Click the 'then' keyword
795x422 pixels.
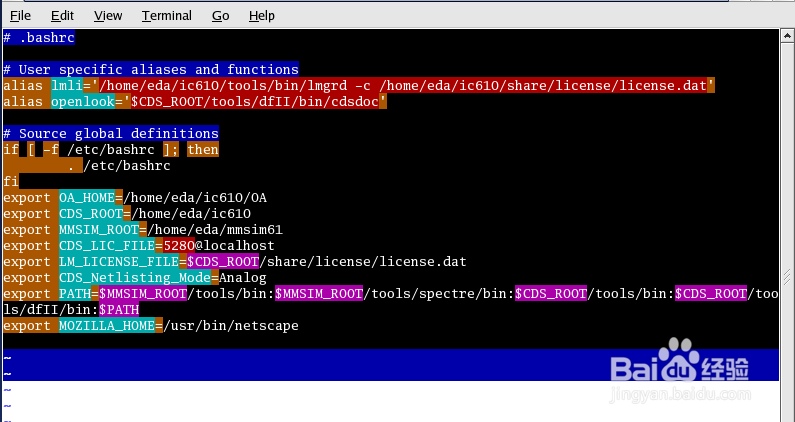click(203, 150)
